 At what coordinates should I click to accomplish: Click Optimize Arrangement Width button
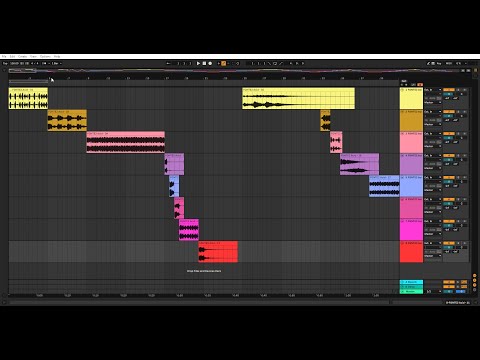[x=468, y=71]
